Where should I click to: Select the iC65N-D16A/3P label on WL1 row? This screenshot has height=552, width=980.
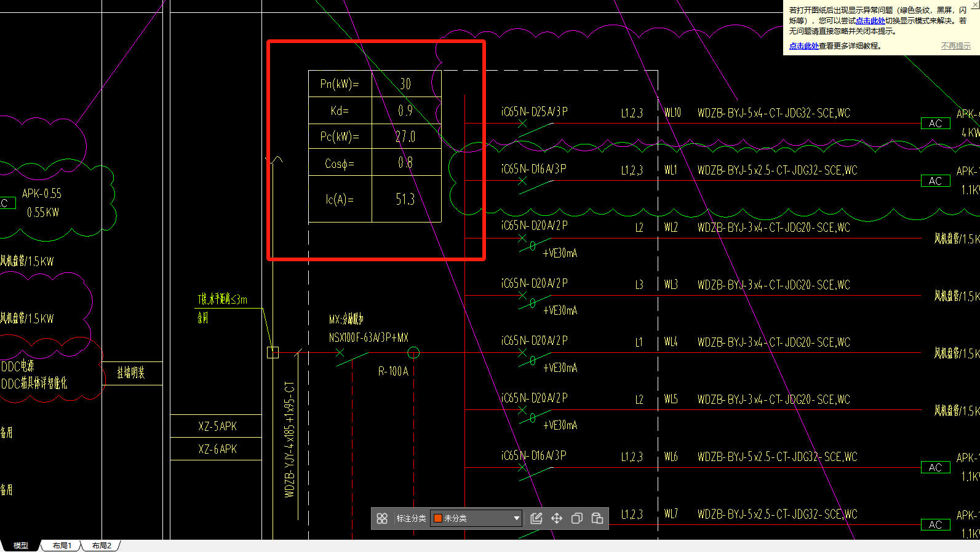[x=534, y=169]
